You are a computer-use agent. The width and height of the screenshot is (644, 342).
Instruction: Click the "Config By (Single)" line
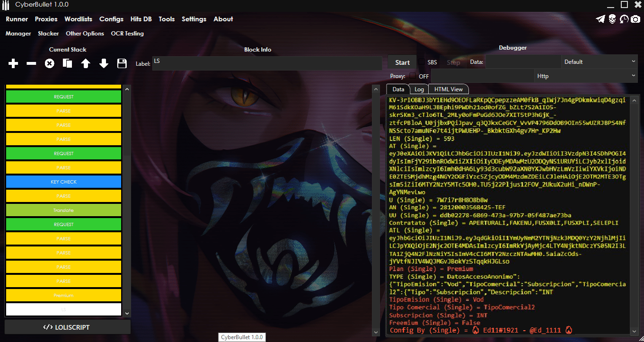tap(482, 330)
